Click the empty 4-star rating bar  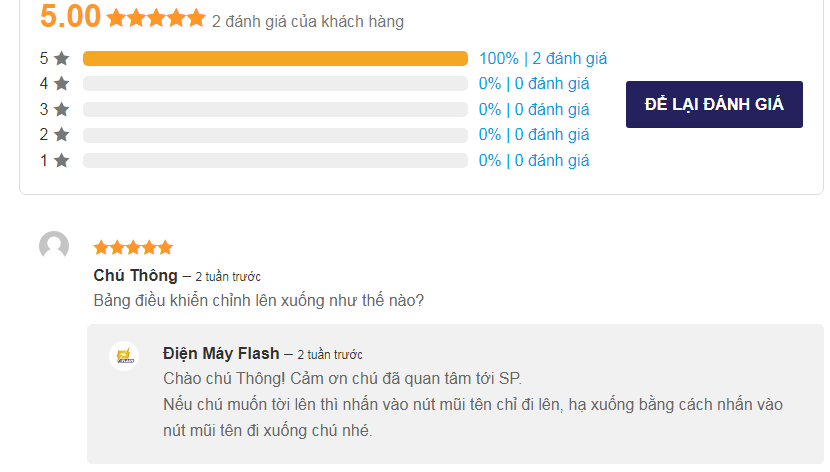click(x=275, y=84)
